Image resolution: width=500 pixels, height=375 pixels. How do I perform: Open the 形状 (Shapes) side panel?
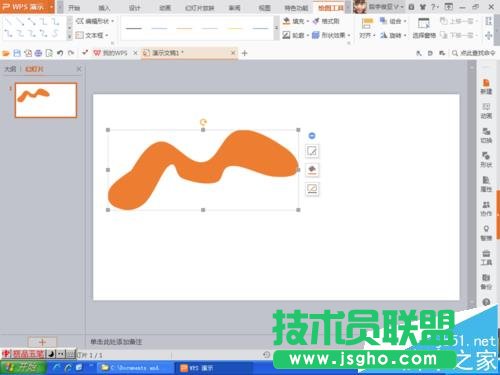[486, 160]
